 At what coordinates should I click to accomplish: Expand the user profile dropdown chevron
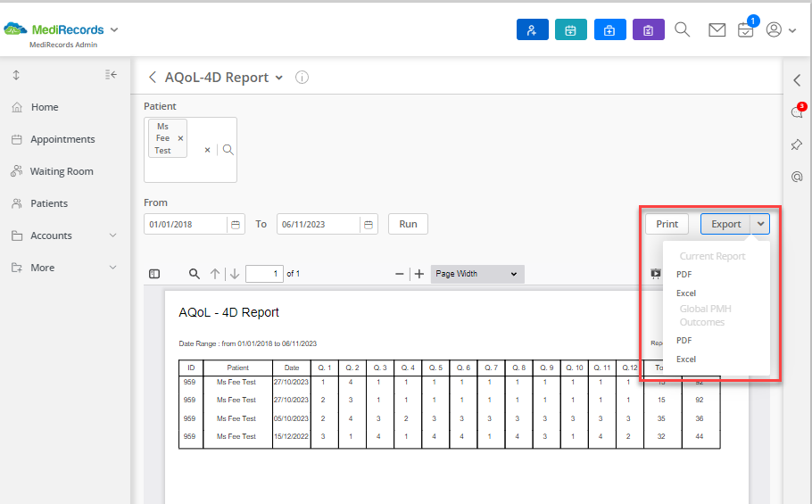[x=792, y=30]
